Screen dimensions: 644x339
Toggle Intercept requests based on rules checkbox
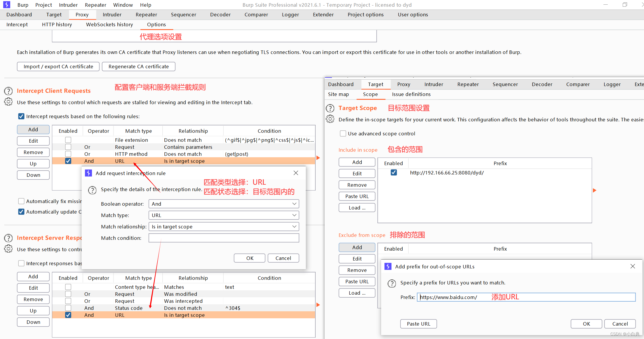click(x=21, y=116)
